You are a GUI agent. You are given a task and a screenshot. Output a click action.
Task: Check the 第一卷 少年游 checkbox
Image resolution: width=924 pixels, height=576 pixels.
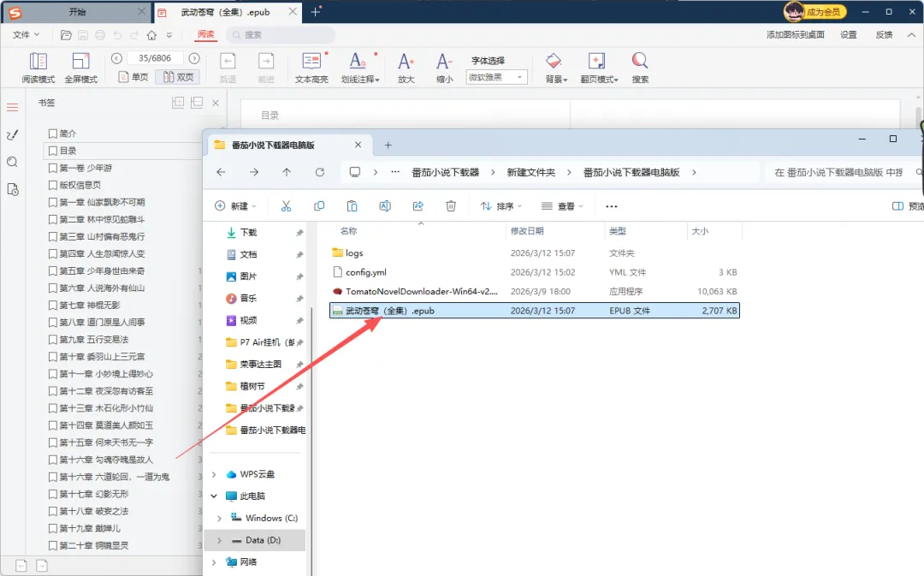(53, 168)
